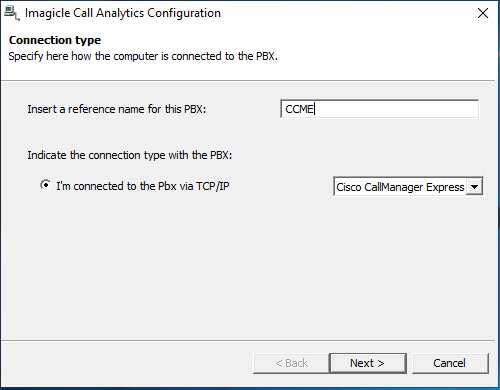The height and width of the screenshot is (390, 500).
Task: Close the Imagicle configuration dialog
Action: (483, 13)
